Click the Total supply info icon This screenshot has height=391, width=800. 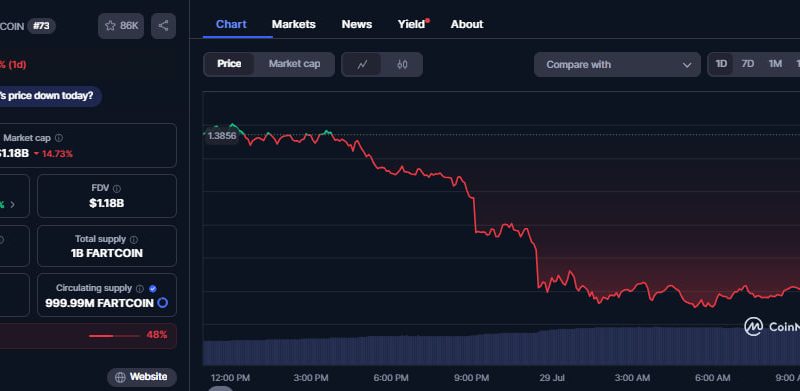point(134,239)
